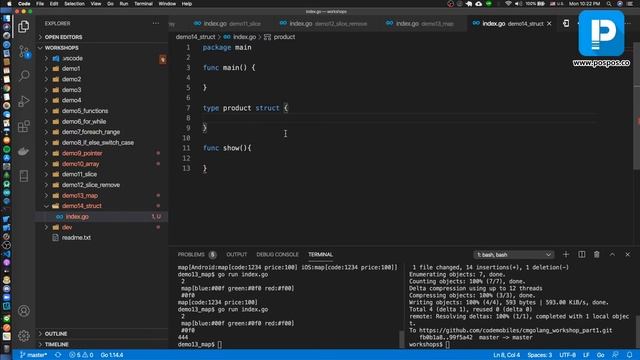Select index.go in the explorer tree
Screen dimensions: 640x360
tap(77, 217)
